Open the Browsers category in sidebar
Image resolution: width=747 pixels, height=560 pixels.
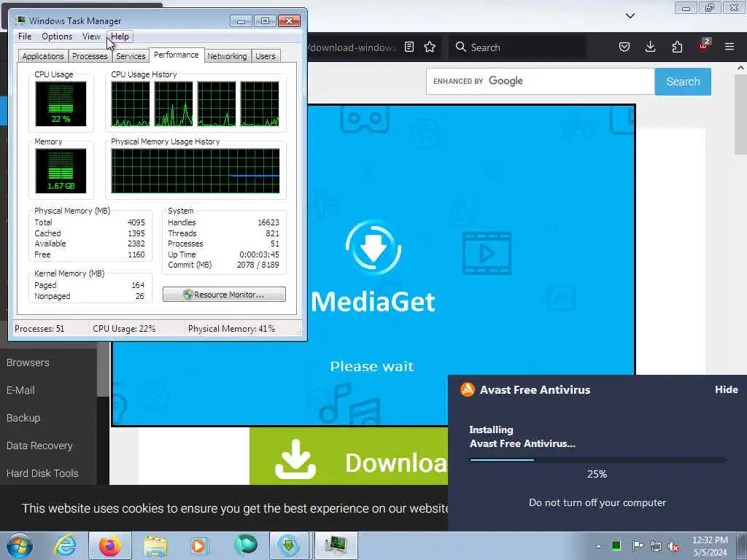coord(28,362)
